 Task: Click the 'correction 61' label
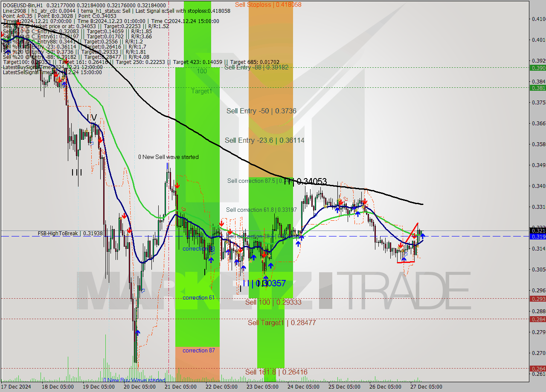pyautogui.click(x=198, y=297)
